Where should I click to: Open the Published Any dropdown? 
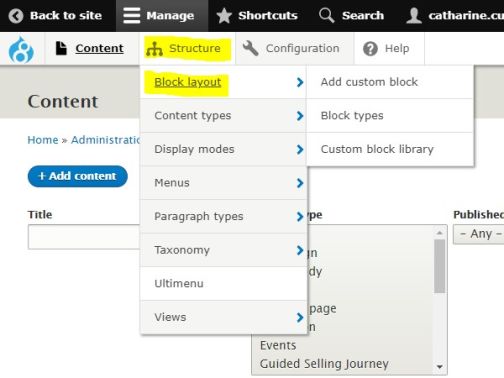tap(479, 234)
